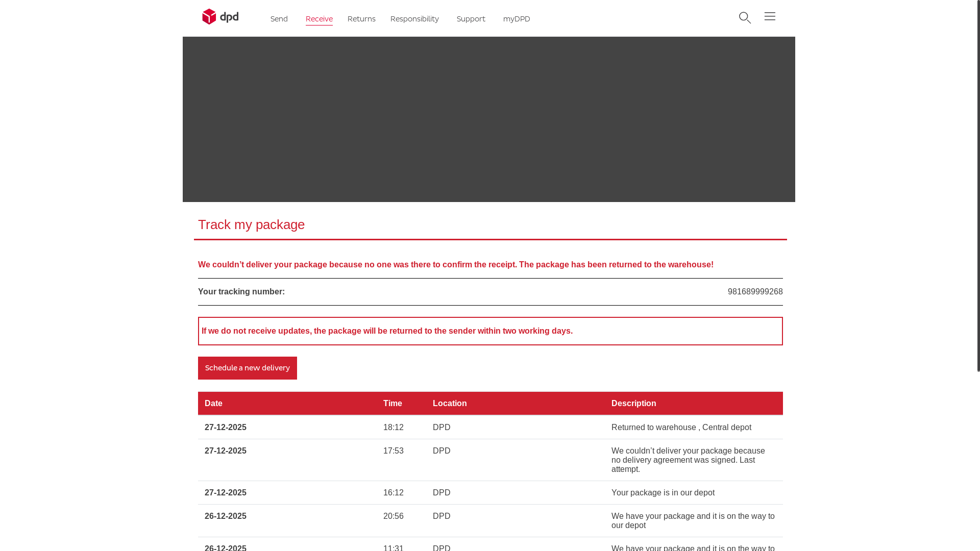This screenshot has width=980, height=551.
Task: Open myDPD in navigation
Action: coord(517,19)
